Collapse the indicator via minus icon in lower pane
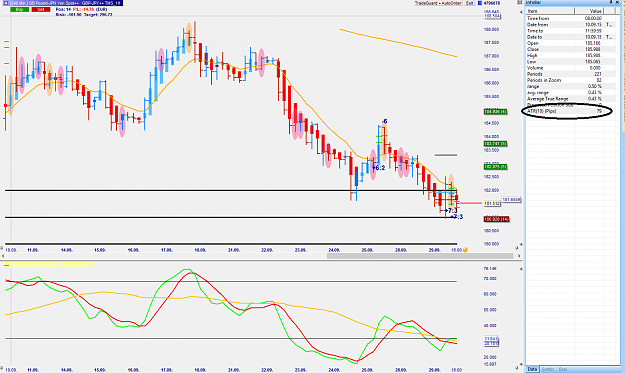 click(6, 265)
